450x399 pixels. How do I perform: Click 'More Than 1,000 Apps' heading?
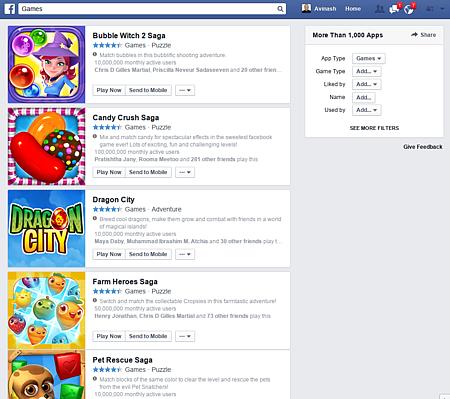(348, 35)
